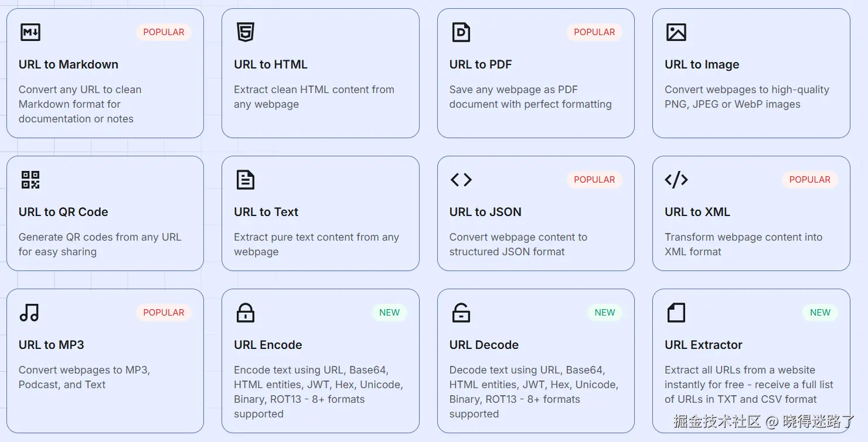Click the NEW badge on URL Encode

(x=389, y=313)
